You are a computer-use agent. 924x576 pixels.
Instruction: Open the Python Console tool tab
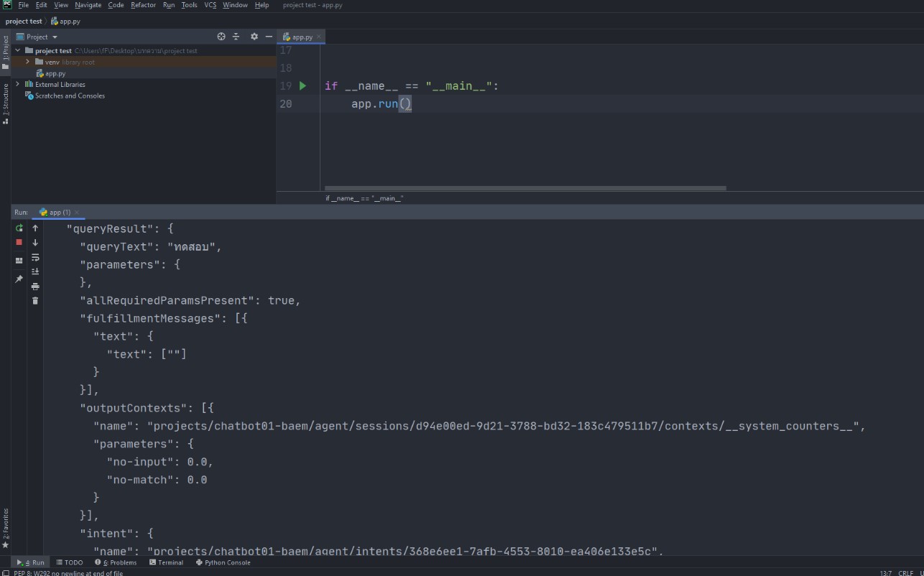point(222,562)
